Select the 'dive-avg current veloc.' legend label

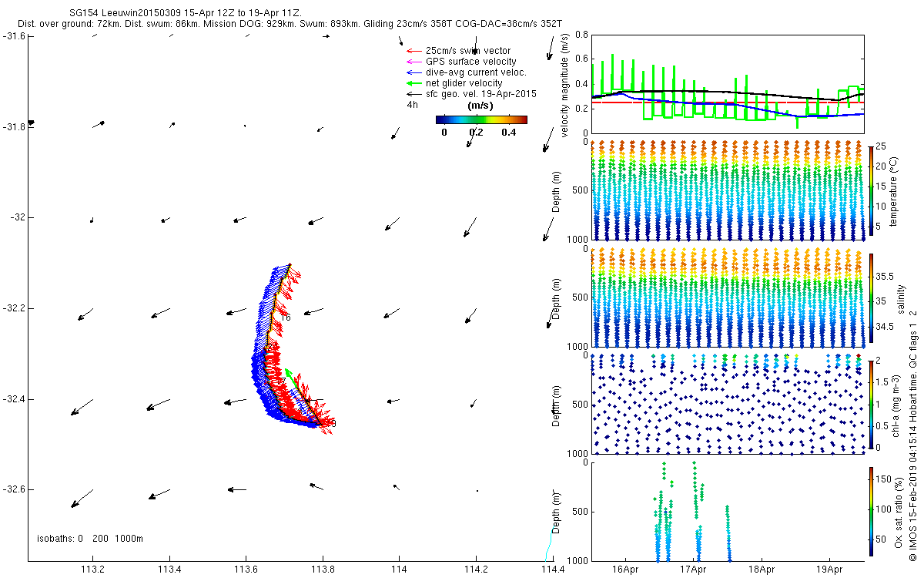pyautogui.click(x=475, y=72)
